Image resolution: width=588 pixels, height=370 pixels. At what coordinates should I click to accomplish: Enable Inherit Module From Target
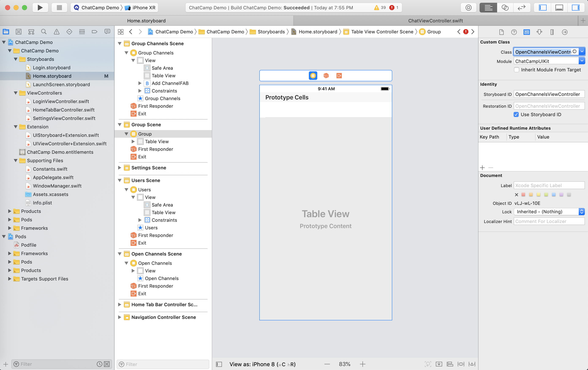[x=516, y=70]
